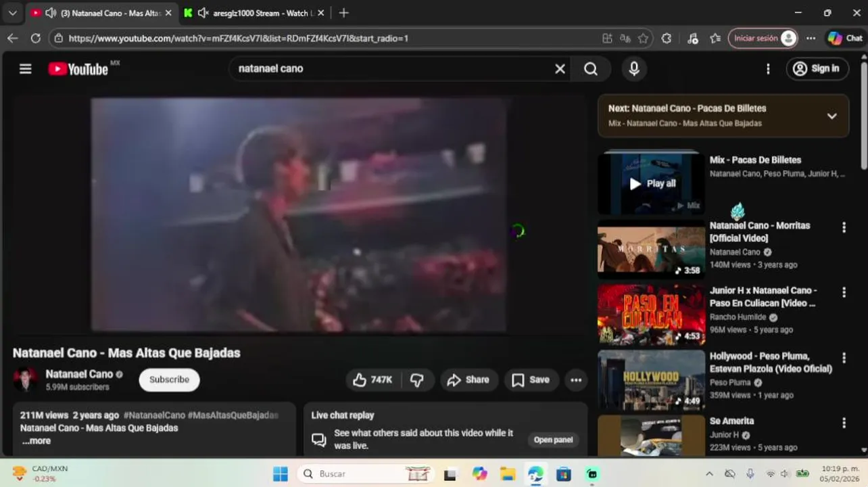This screenshot has width=868, height=487.
Task: Open the browser favorites list icon
Action: (x=715, y=39)
